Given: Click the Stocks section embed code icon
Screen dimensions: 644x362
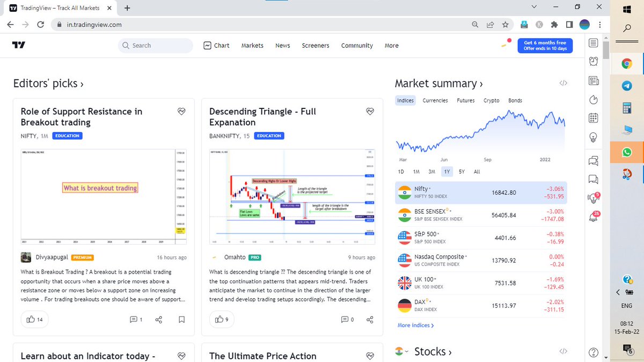Looking at the screenshot, I should pyautogui.click(x=563, y=351).
